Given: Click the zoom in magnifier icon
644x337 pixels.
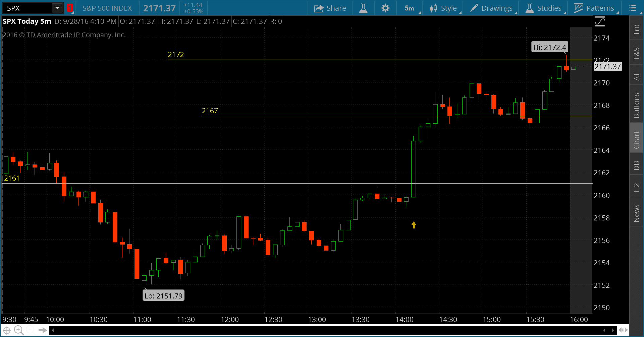Looking at the screenshot, I should click(19, 330).
